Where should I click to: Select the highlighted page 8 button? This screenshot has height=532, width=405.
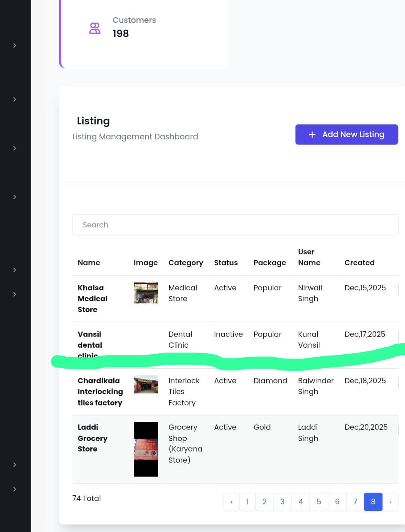pyautogui.click(x=373, y=502)
